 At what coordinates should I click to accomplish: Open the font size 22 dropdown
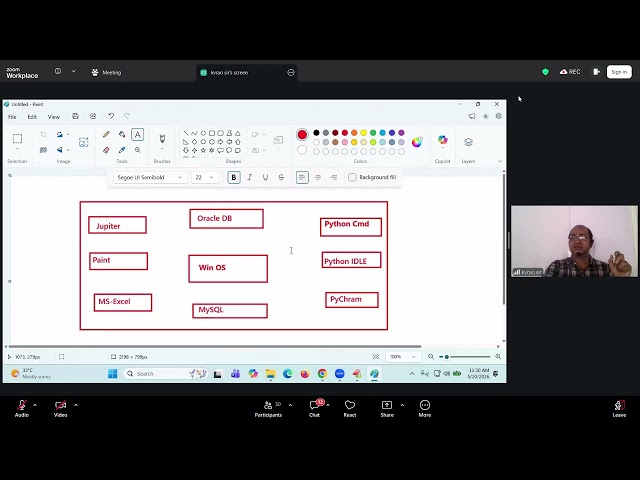[x=205, y=177]
